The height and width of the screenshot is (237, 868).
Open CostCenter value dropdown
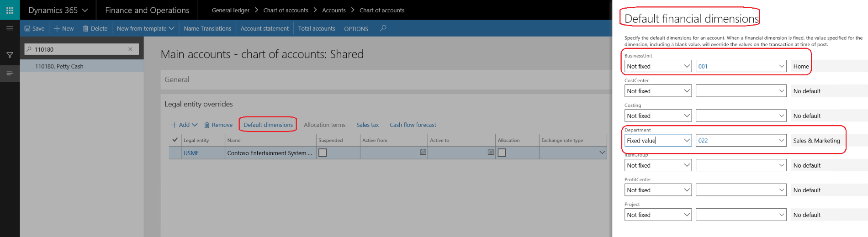point(741,91)
